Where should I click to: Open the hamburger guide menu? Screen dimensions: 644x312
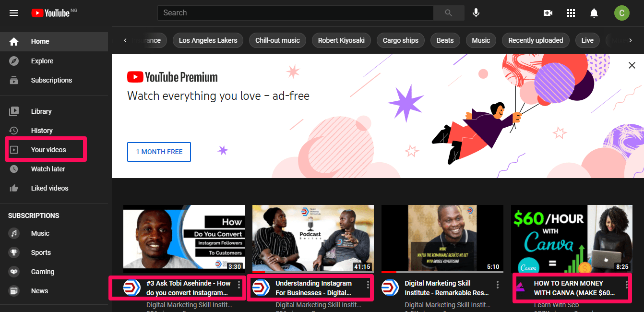[x=14, y=13]
